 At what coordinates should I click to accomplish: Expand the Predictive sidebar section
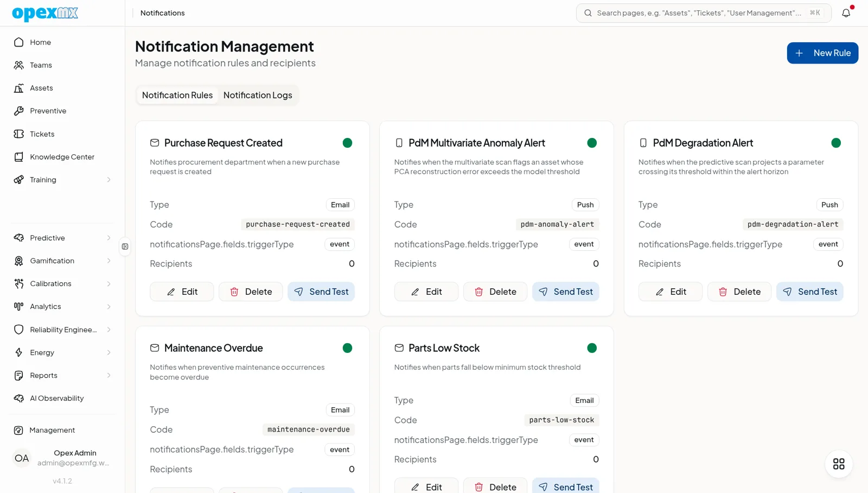coord(62,238)
